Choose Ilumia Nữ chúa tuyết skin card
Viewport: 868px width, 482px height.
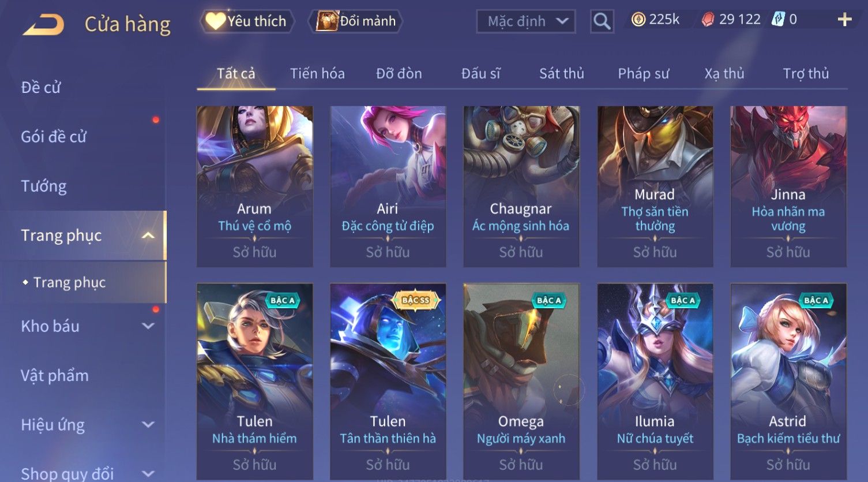tap(655, 381)
